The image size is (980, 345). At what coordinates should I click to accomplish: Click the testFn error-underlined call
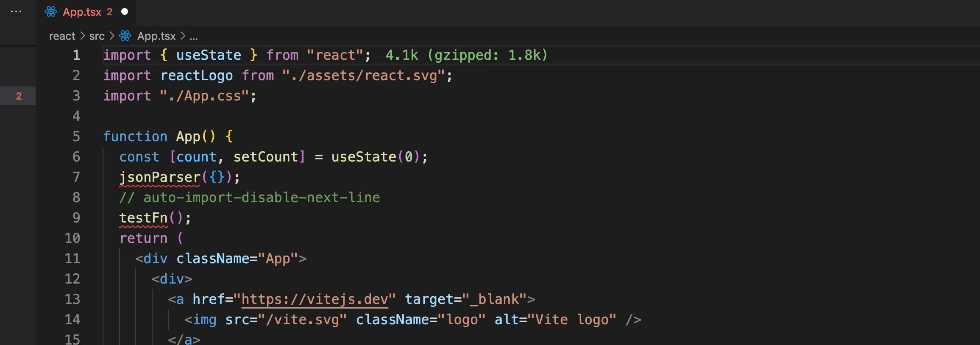tap(143, 218)
